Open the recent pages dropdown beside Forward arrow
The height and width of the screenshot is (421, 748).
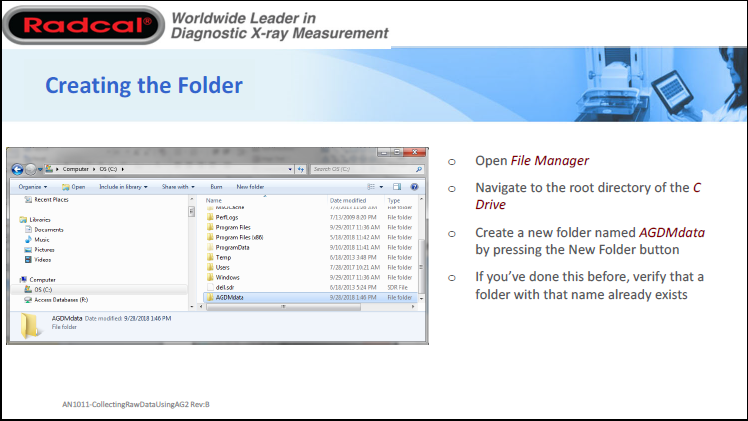40,169
